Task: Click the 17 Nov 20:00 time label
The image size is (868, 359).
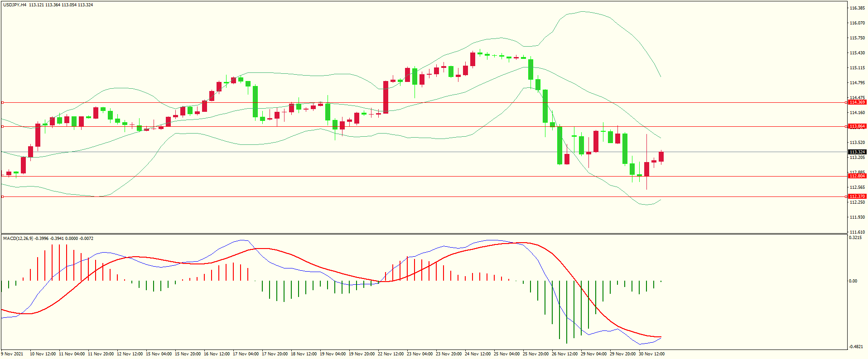Action: [275, 354]
